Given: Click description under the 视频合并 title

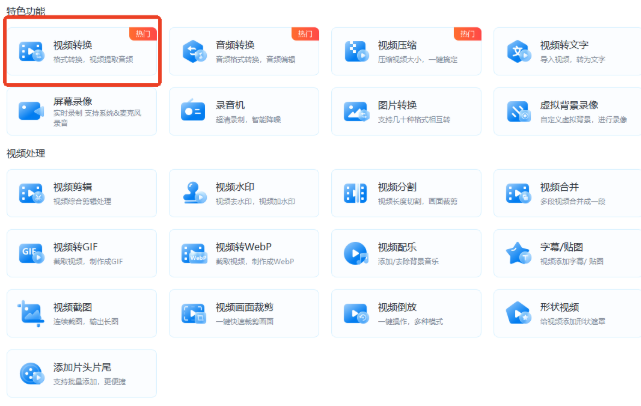Looking at the screenshot, I should (x=573, y=201).
